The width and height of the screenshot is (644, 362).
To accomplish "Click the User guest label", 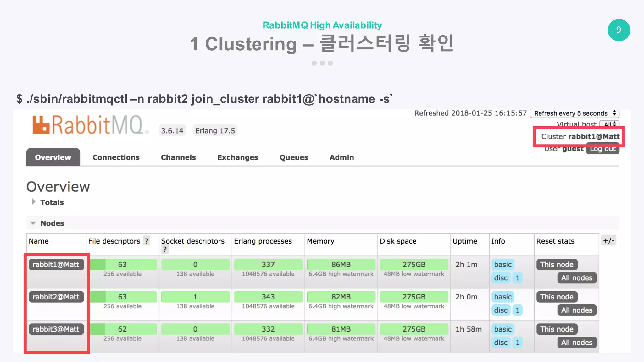I will 564,149.
